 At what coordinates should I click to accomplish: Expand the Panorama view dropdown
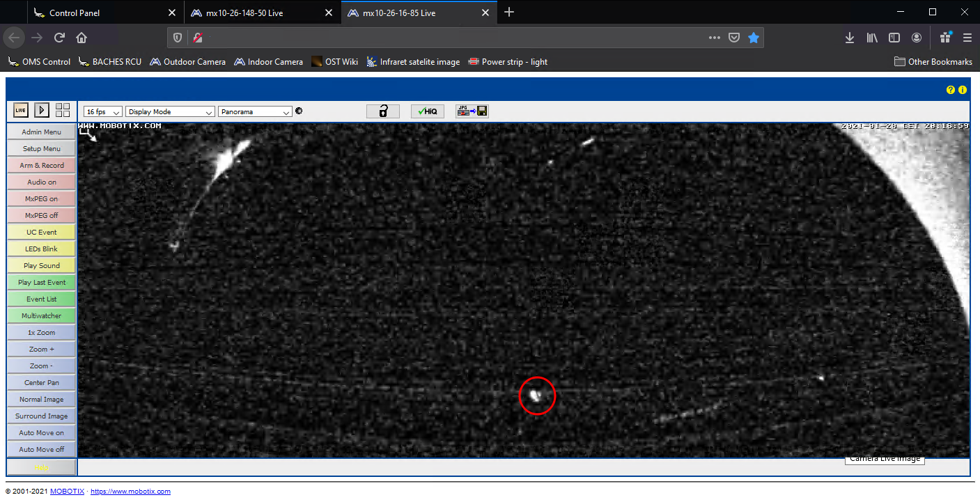coord(255,112)
